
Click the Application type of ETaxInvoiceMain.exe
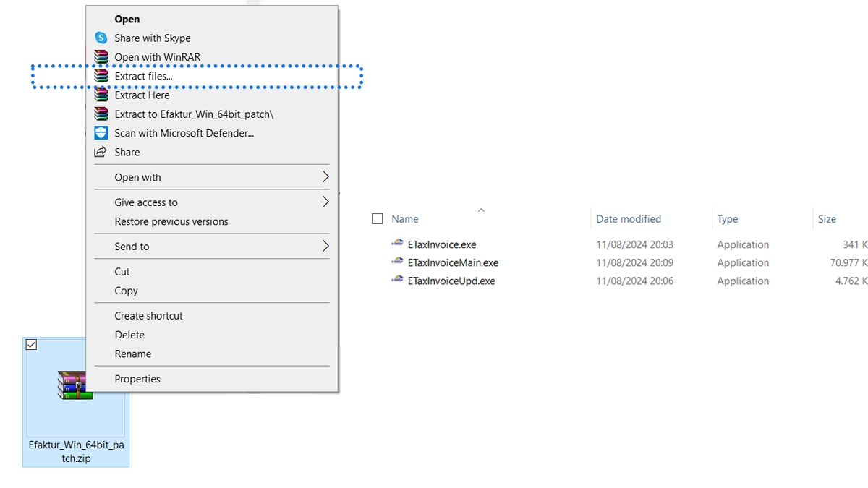(x=743, y=262)
